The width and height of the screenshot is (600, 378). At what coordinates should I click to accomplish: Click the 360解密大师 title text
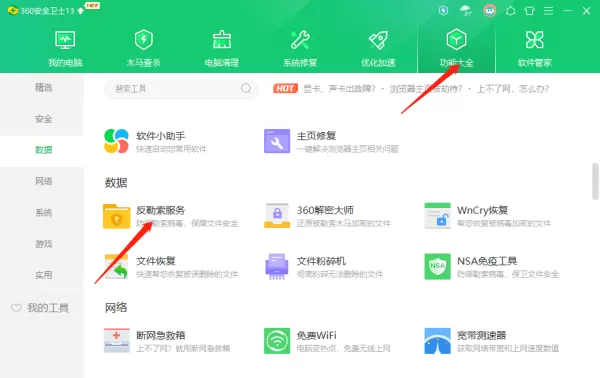pyautogui.click(x=325, y=210)
